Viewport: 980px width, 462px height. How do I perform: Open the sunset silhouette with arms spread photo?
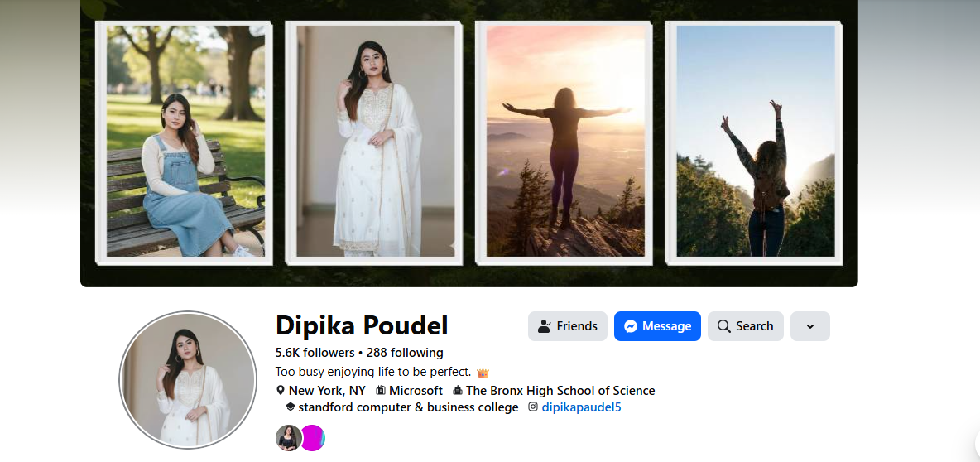[x=565, y=141]
